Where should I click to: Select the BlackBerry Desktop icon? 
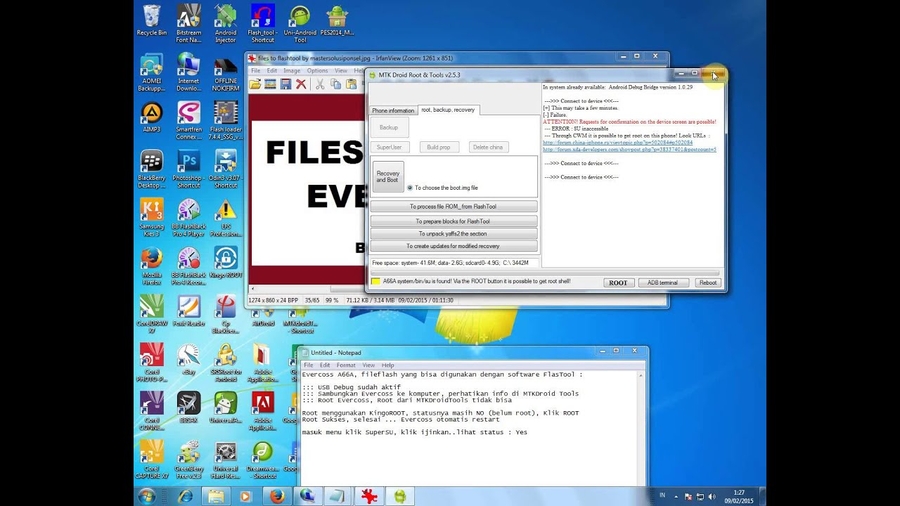152,169
